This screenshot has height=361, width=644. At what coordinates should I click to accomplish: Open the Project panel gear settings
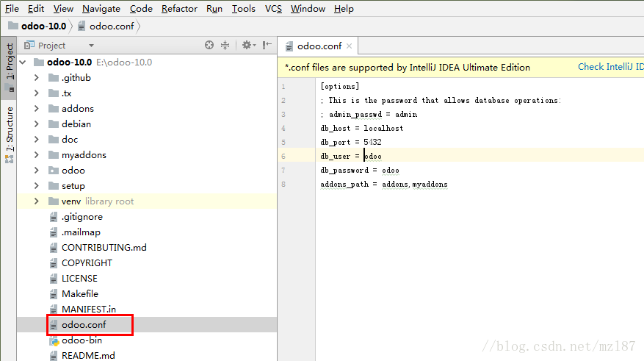[248, 46]
